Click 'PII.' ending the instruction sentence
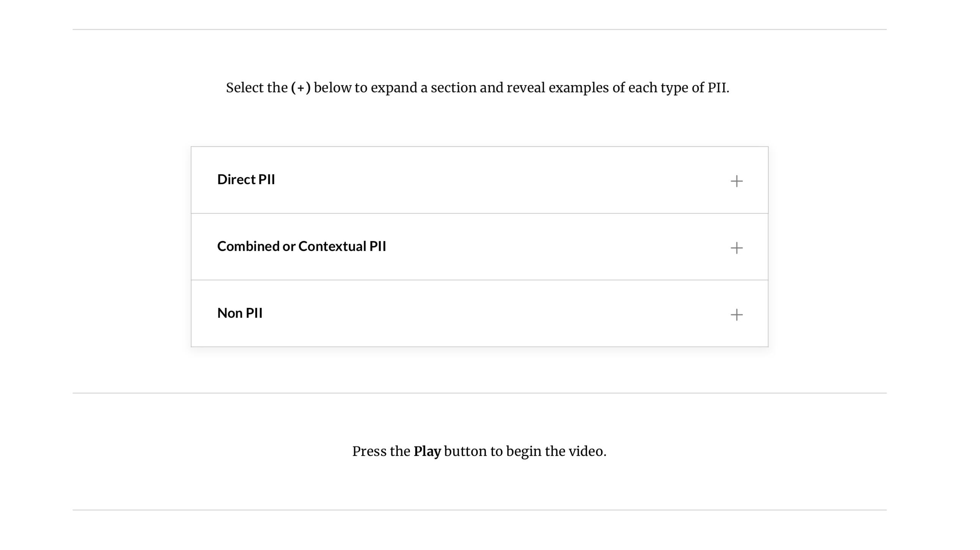Viewport: 980px width, 550px height. pos(718,88)
